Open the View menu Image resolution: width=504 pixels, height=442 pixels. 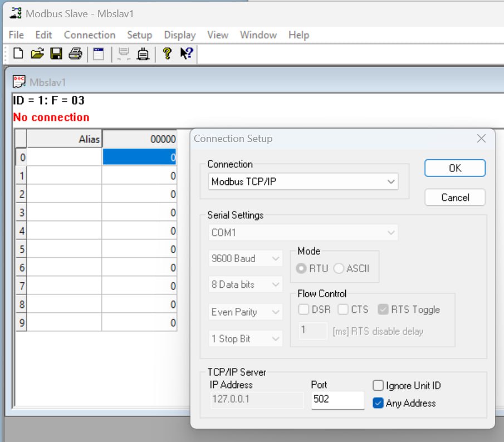pyautogui.click(x=218, y=35)
